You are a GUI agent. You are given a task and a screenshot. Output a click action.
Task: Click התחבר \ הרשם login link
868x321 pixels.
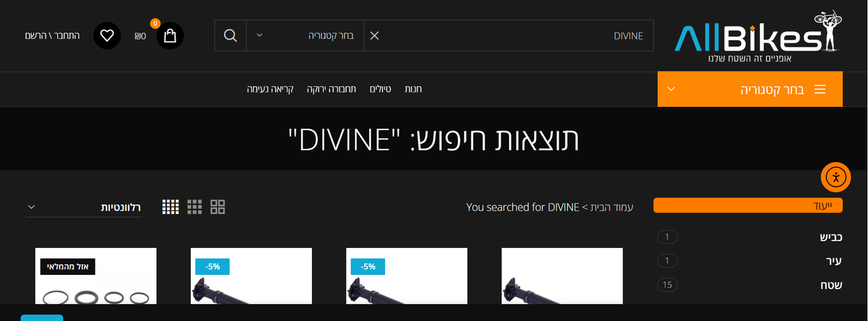(52, 35)
